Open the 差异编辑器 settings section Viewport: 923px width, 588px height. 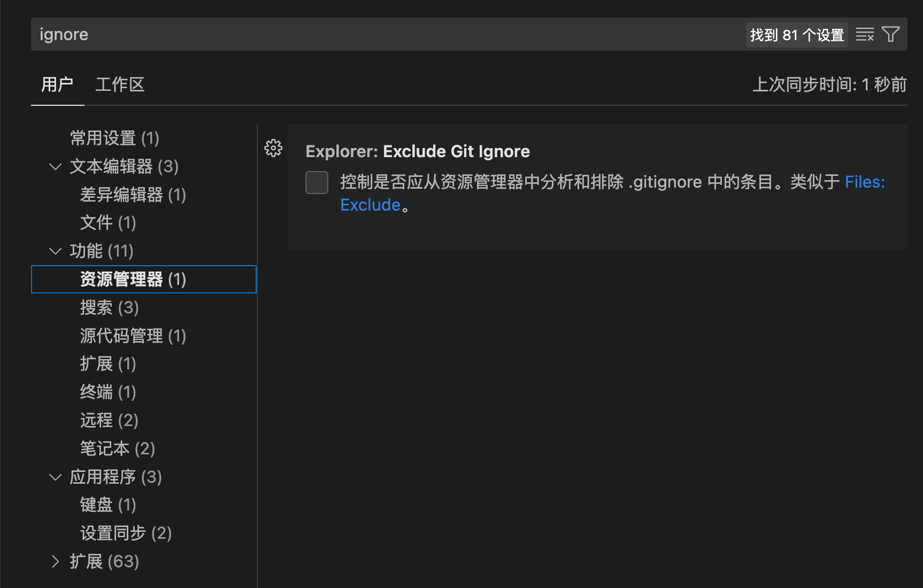(133, 195)
